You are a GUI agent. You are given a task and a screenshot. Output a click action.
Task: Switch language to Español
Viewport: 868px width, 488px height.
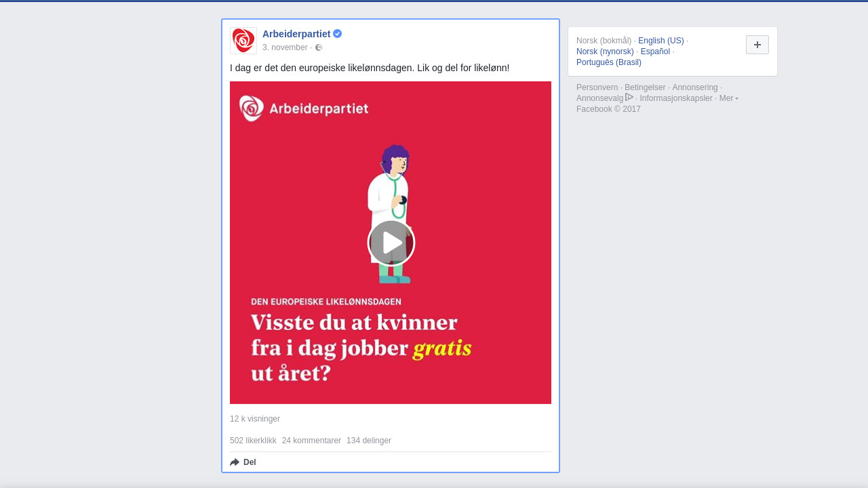click(655, 52)
